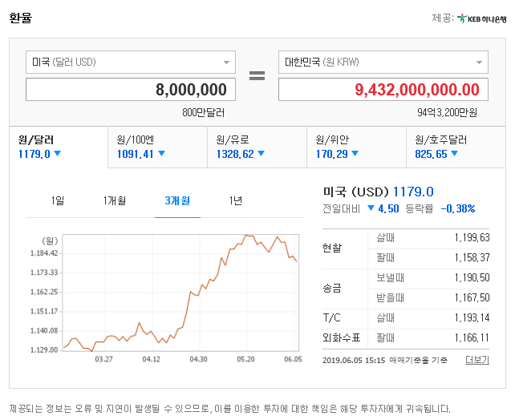Show the 1일 chart period

[58, 201]
